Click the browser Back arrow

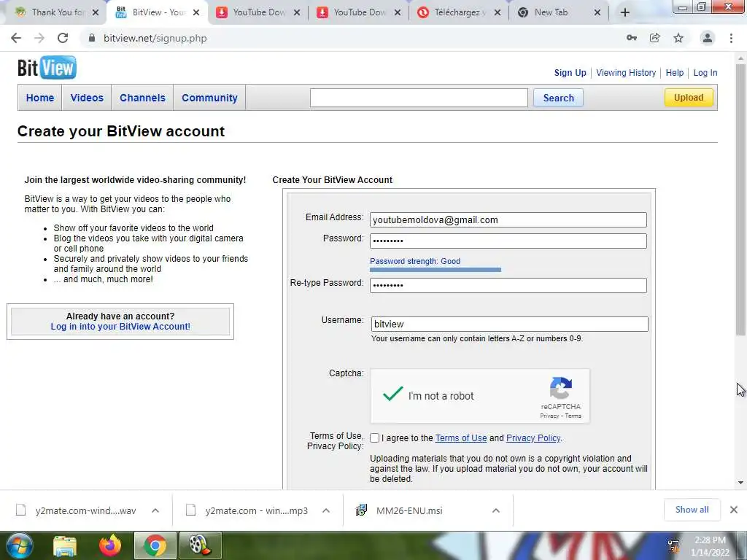pyautogui.click(x=16, y=38)
